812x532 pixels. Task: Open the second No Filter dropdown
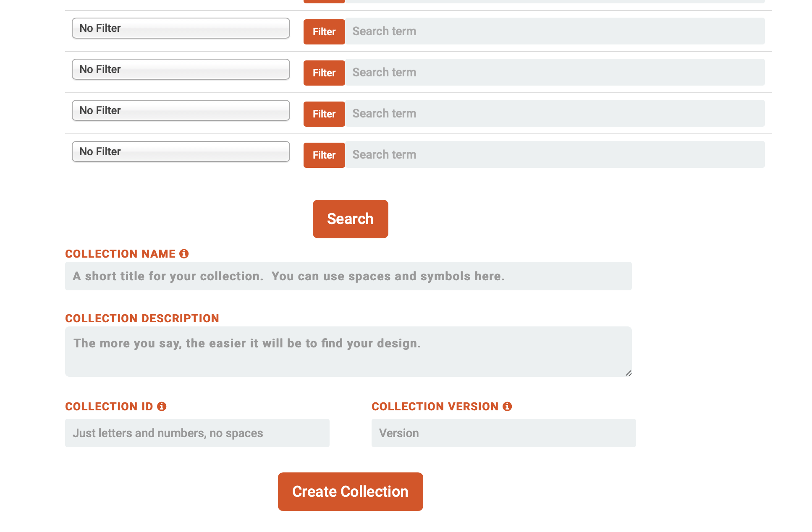pyautogui.click(x=181, y=69)
